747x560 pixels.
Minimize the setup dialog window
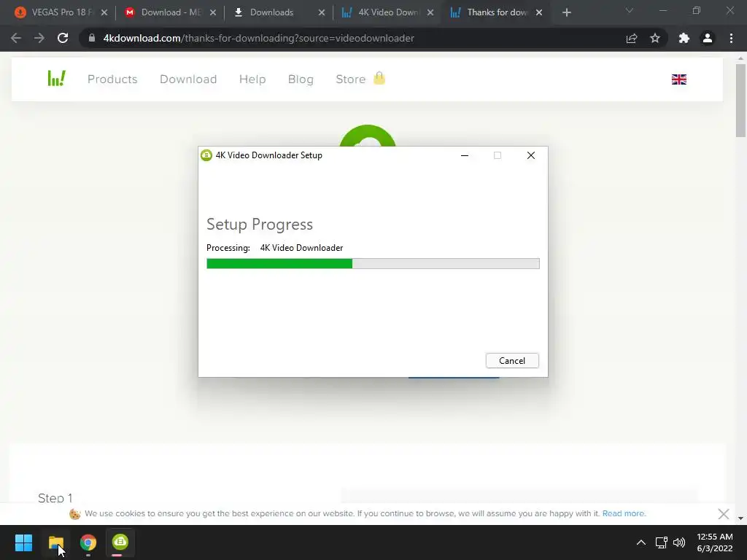pyautogui.click(x=465, y=155)
